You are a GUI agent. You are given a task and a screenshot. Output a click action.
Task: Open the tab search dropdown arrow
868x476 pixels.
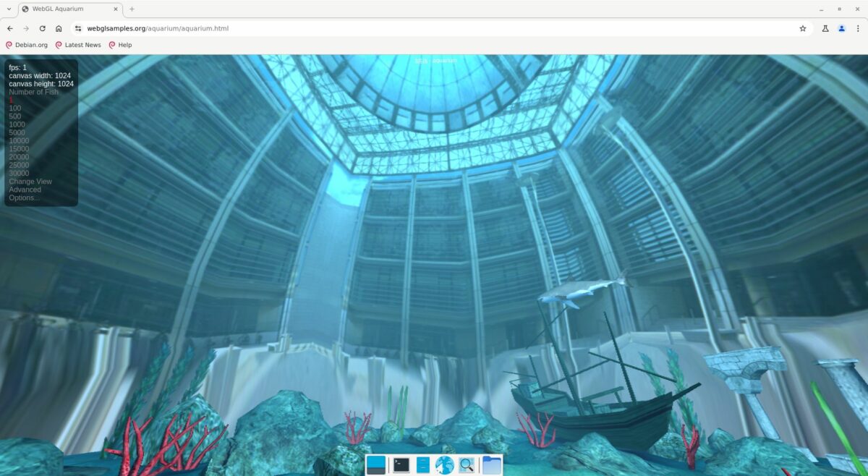point(8,9)
